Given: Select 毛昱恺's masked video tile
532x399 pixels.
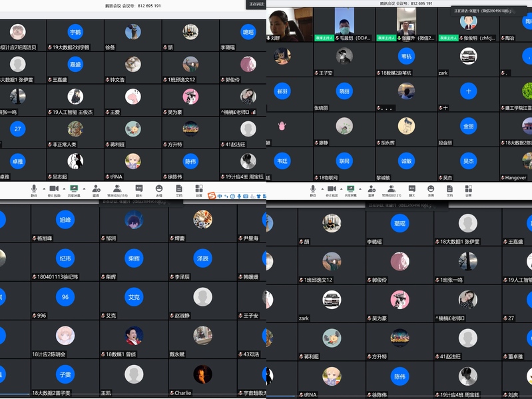Looking at the screenshot, I should pos(344,25).
